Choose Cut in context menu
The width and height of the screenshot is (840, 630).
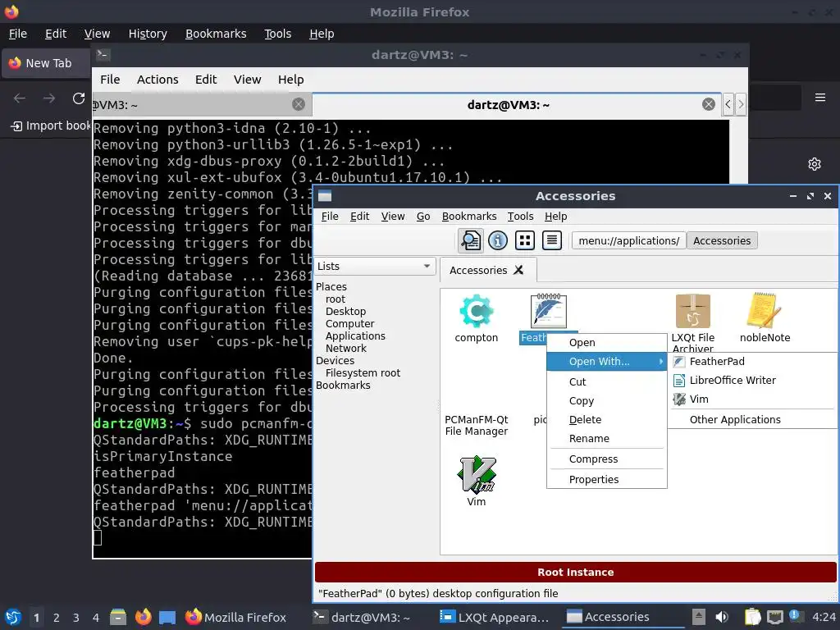coord(606,381)
